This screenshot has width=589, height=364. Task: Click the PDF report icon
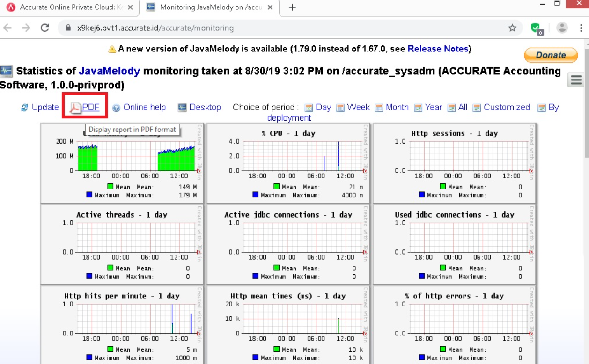click(75, 108)
